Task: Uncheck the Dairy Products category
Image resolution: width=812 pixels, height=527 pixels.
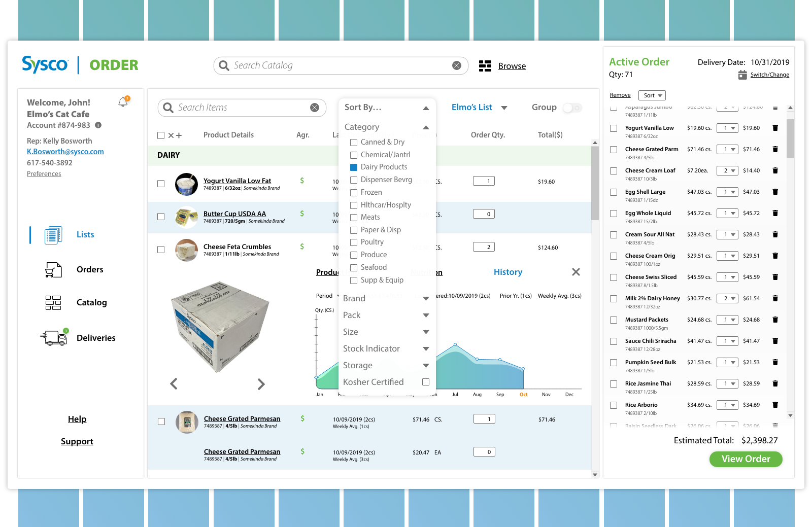Action: coord(354,167)
